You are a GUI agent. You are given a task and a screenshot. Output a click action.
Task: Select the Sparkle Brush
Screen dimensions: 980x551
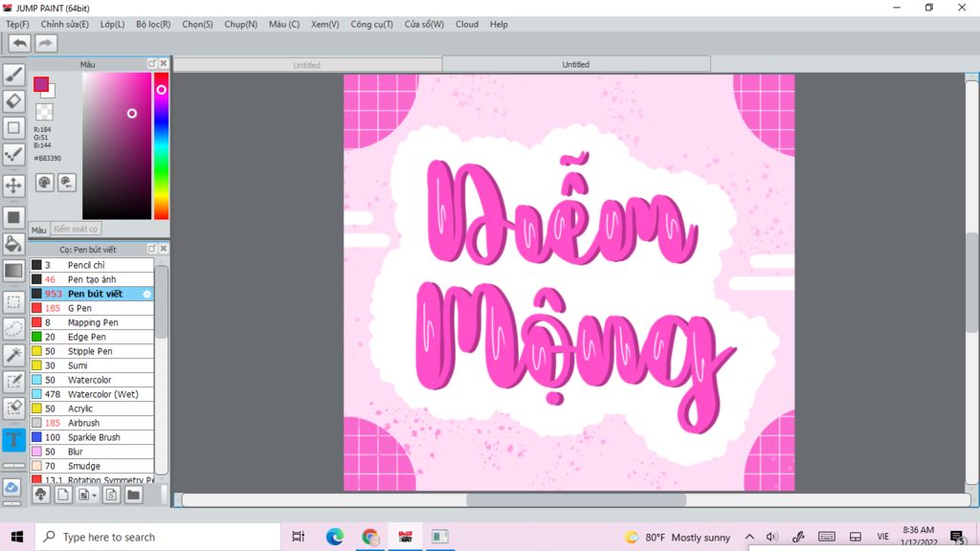tap(92, 437)
